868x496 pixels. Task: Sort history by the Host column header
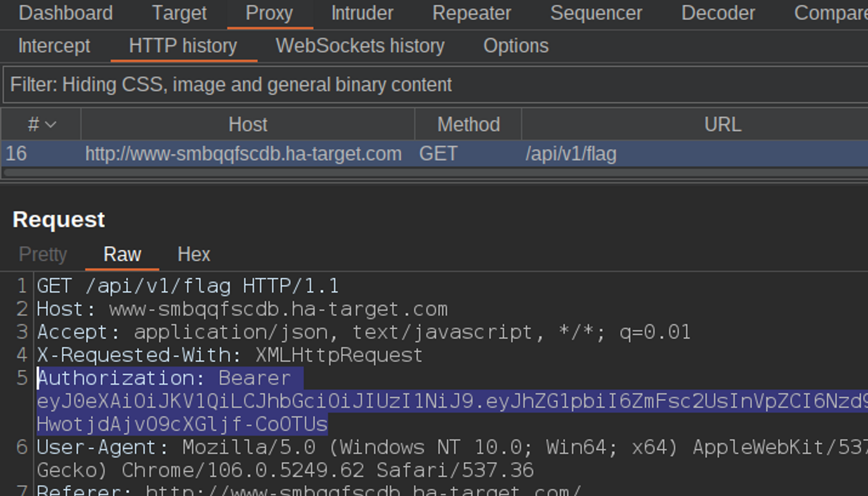[248, 124]
